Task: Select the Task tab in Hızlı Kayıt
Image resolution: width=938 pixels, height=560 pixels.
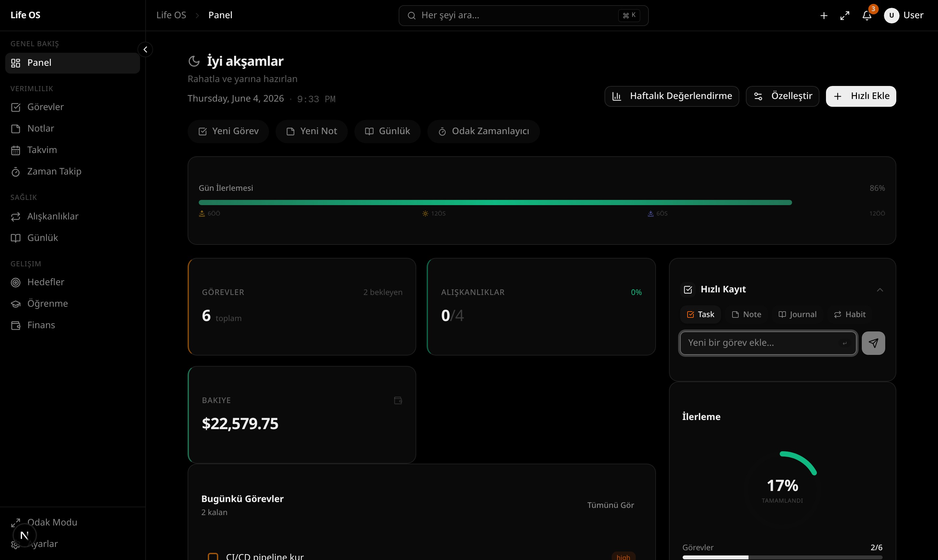Action: (x=701, y=315)
